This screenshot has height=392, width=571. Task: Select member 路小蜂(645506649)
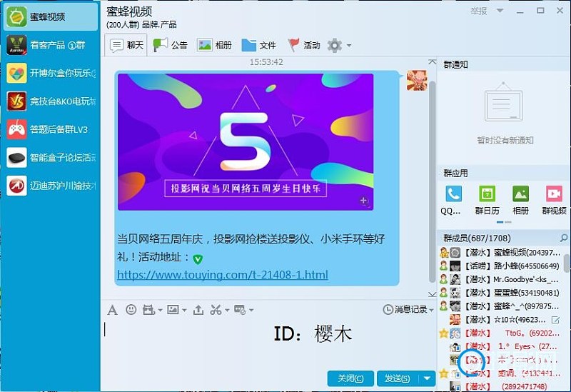click(500, 266)
